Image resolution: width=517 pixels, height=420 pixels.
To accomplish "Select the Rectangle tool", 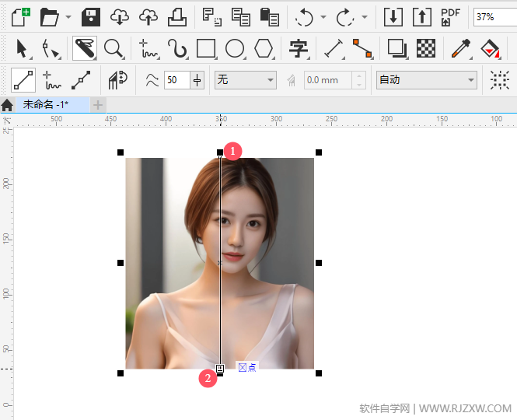I will point(206,48).
